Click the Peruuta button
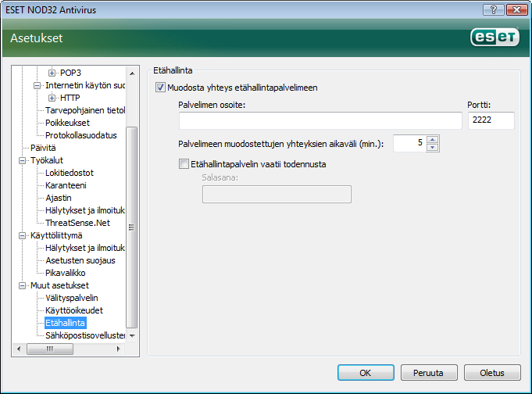Viewport: 532px width, 394px height. pos(429,373)
